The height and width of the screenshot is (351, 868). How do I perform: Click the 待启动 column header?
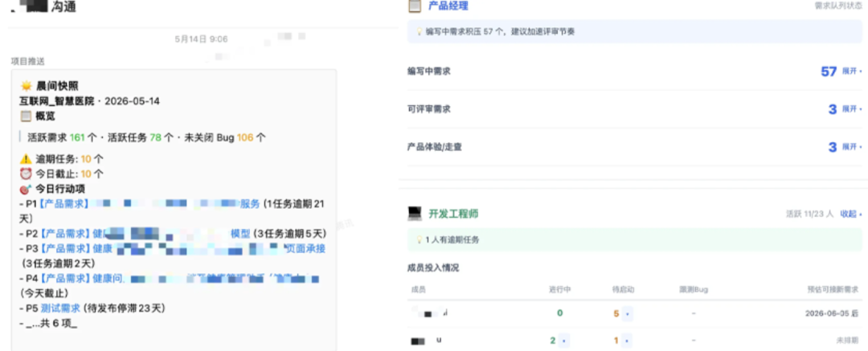pos(623,289)
